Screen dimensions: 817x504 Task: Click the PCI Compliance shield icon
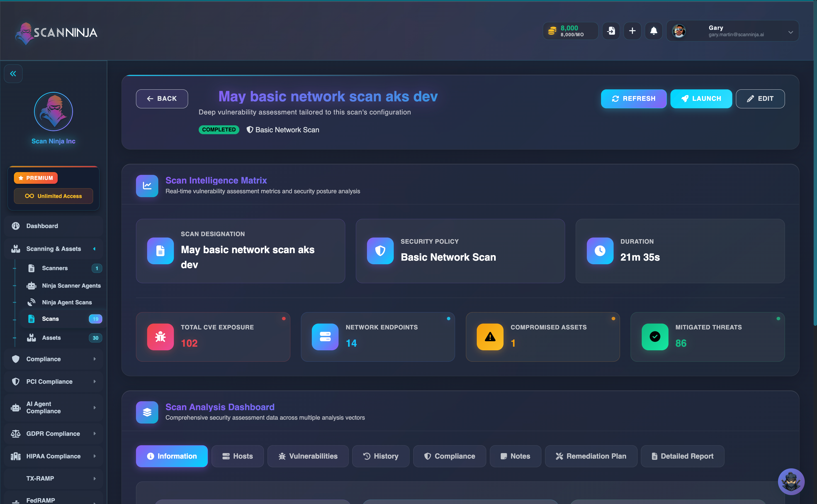click(16, 381)
